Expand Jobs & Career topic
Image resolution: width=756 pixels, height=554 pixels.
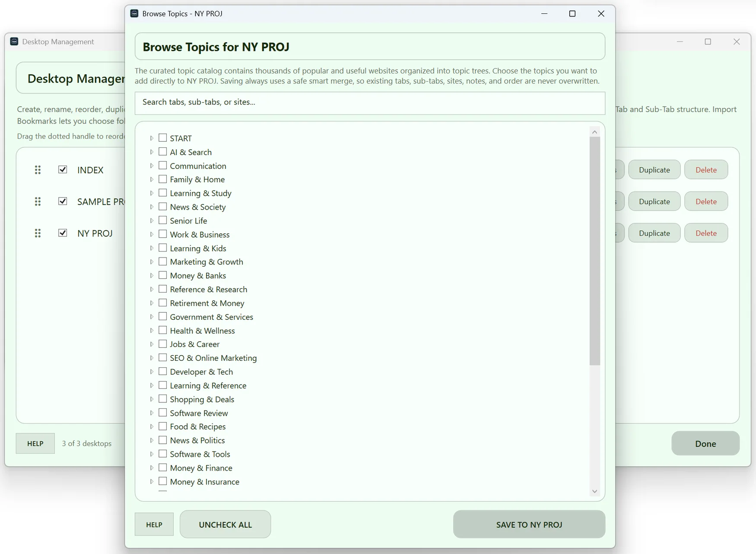coord(152,344)
